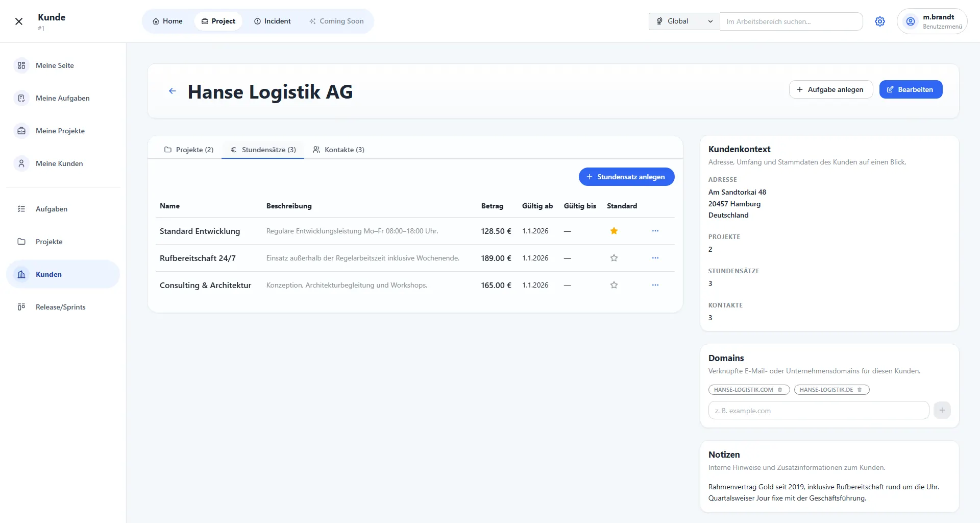Click the Standard Entwicklung rate name
The height and width of the screenshot is (523, 980).
pos(200,231)
